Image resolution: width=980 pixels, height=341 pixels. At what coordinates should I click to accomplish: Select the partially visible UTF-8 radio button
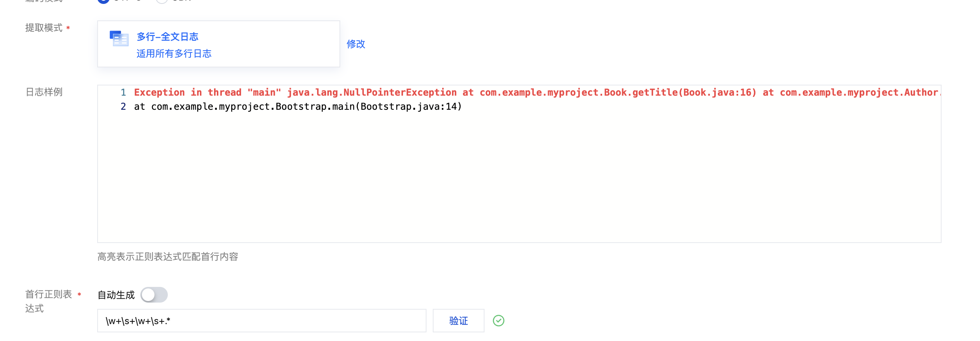pyautogui.click(x=103, y=1)
